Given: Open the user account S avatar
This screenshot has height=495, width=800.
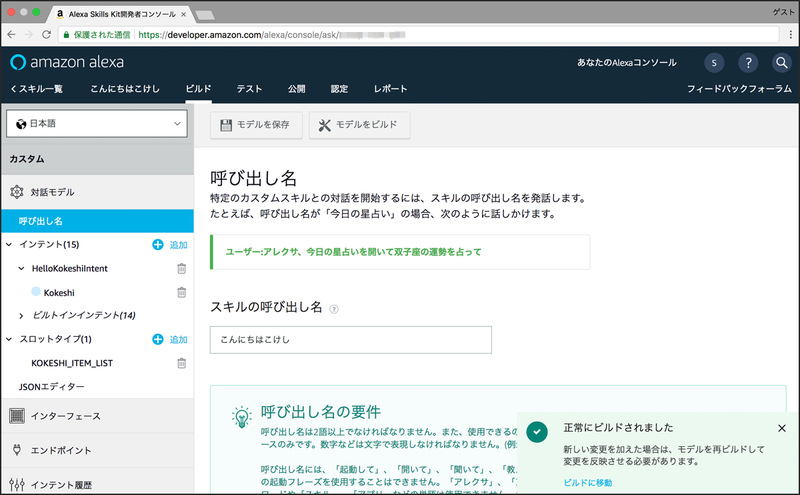Looking at the screenshot, I should point(714,63).
